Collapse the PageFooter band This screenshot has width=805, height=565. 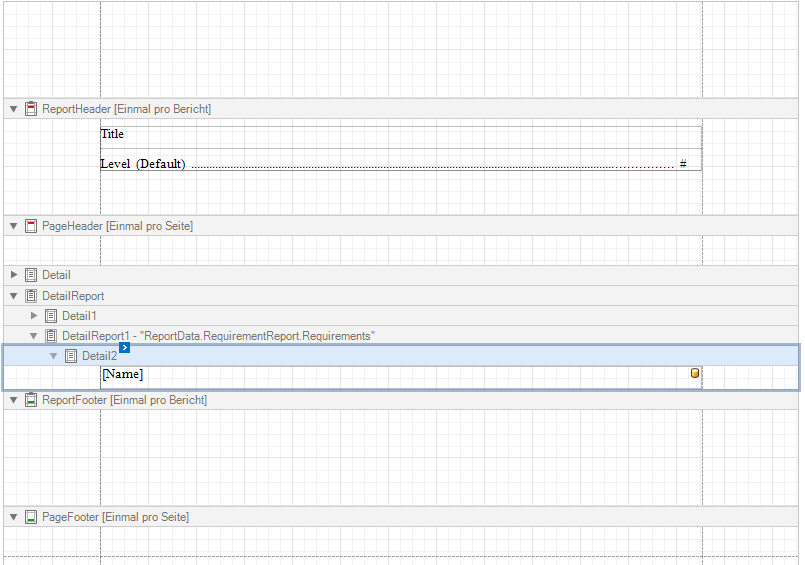click(14, 517)
